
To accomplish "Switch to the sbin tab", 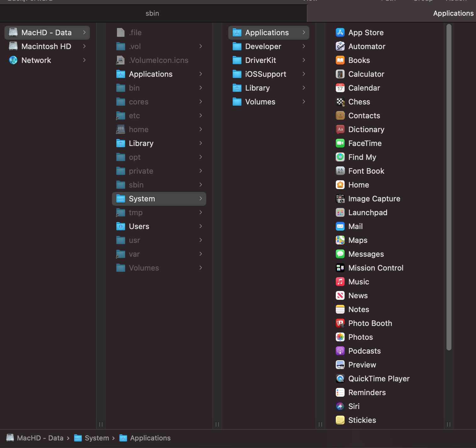I will point(153,13).
